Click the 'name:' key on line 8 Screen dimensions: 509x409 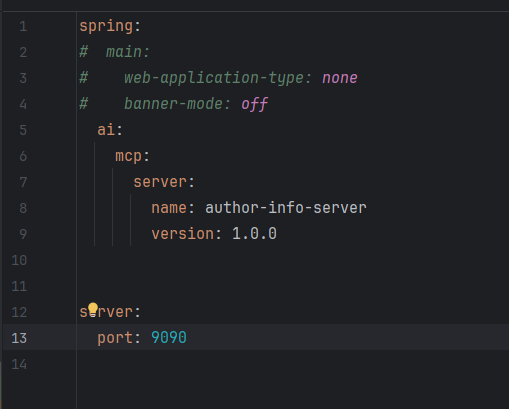pyautogui.click(x=173, y=208)
